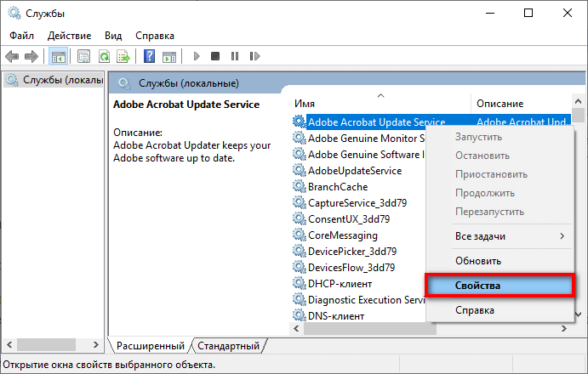Image resolution: width=588 pixels, height=374 pixels.
Task: Choose Свойства in the context menu
Action: (500, 286)
